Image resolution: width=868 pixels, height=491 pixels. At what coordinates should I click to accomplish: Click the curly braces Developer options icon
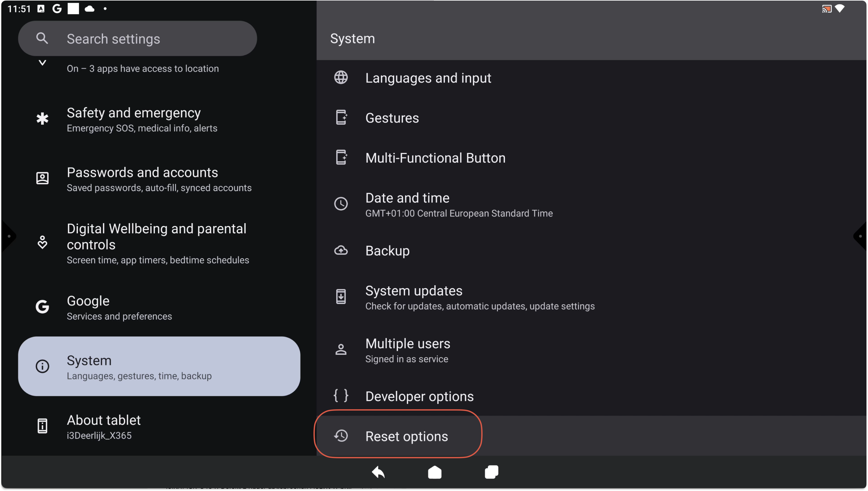(341, 396)
